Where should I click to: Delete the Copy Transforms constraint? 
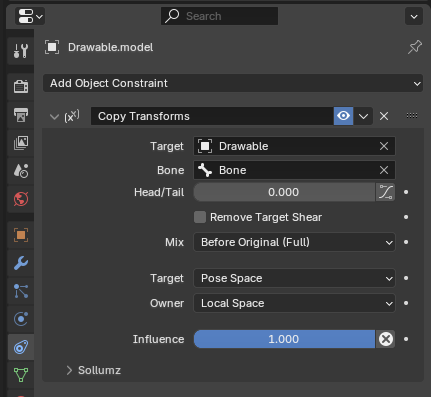pyautogui.click(x=384, y=116)
